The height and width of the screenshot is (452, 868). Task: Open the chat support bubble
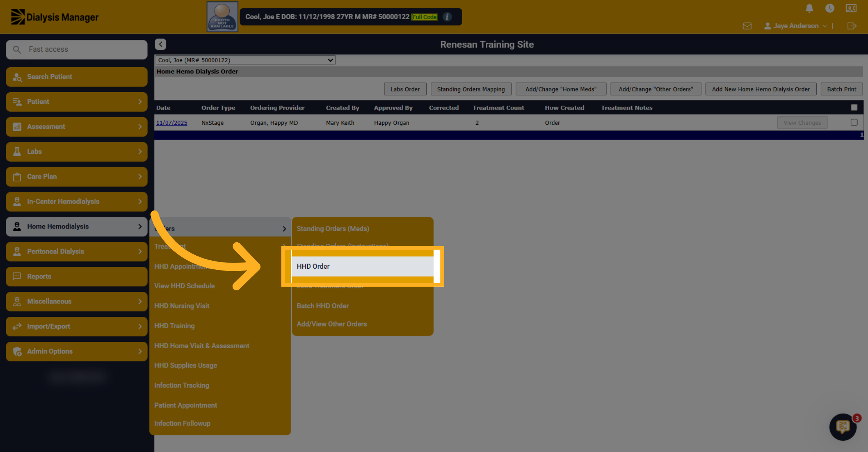point(843,427)
